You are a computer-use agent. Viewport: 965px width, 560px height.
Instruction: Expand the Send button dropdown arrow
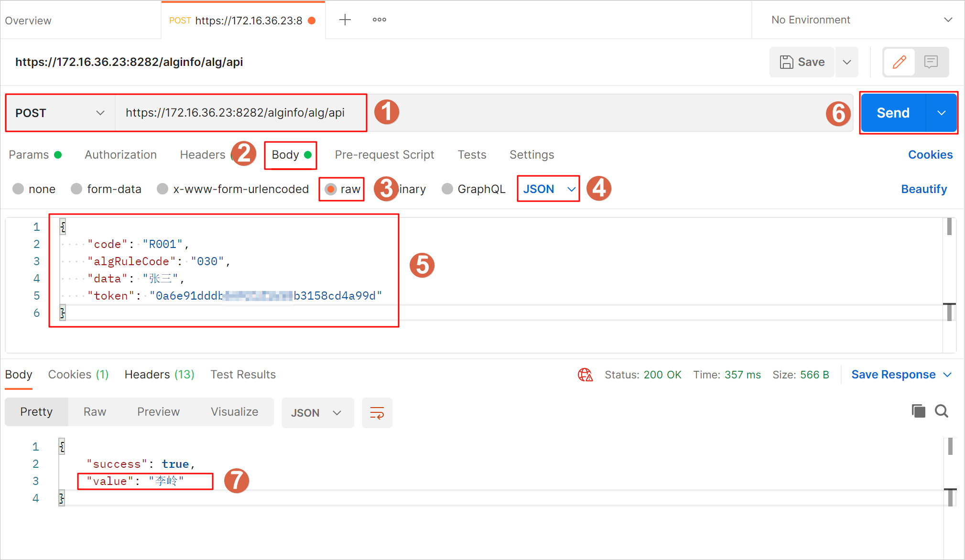coord(942,113)
